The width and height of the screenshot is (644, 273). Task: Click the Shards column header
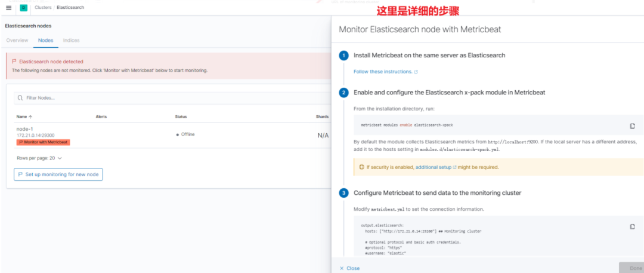[323, 117]
